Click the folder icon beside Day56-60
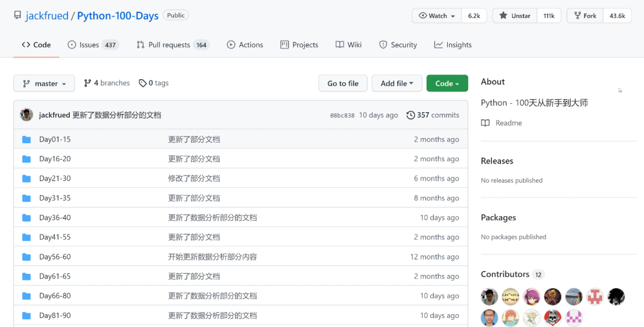Image resolution: width=644 pixels, height=327 pixels. pyautogui.click(x=26, y=257)
